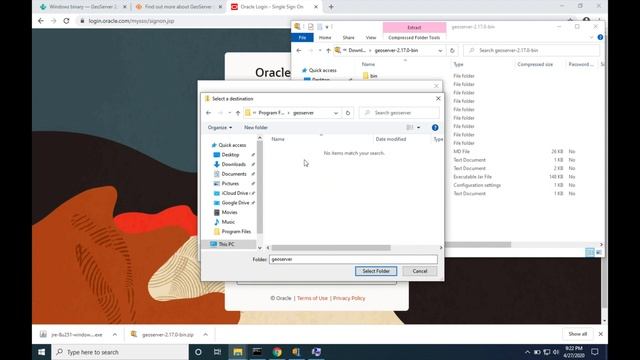Click New folder in the dialog toolbar
The width and height of the screenshot is (640, 360).
click(x=256, y=127)
